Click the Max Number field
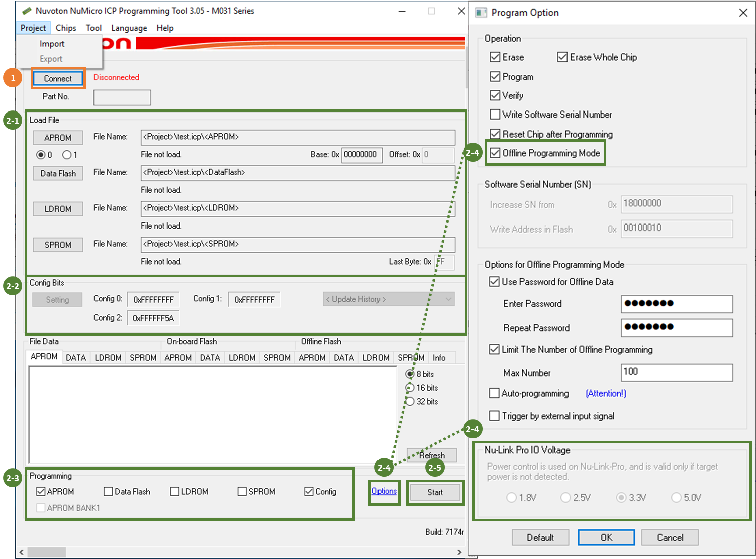 coord(677,372)
